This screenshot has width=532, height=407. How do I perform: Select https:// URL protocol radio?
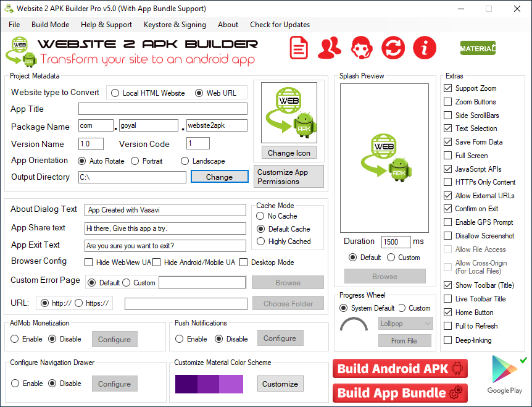79,303
